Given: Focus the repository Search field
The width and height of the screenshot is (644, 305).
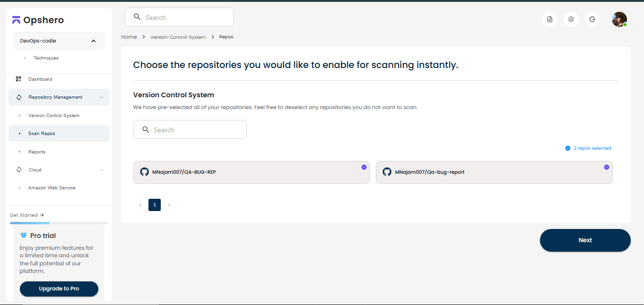Looking at the screenshot, I should point(190,130).
